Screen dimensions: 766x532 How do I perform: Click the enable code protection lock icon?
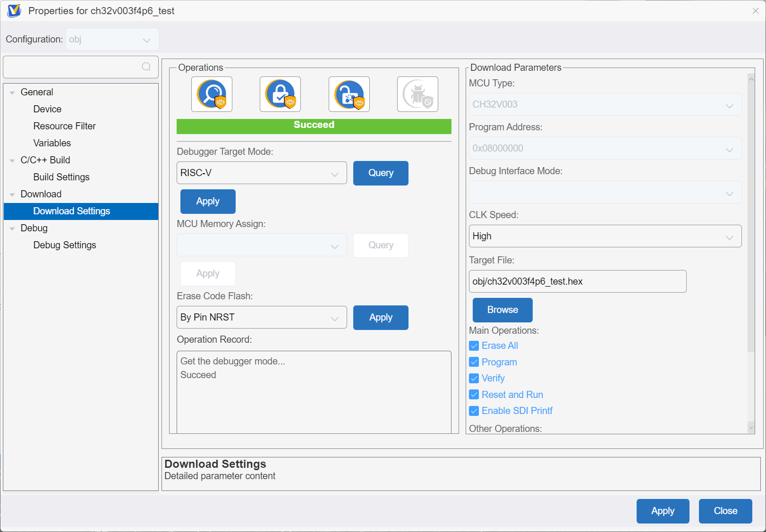(x=280, y=94)
